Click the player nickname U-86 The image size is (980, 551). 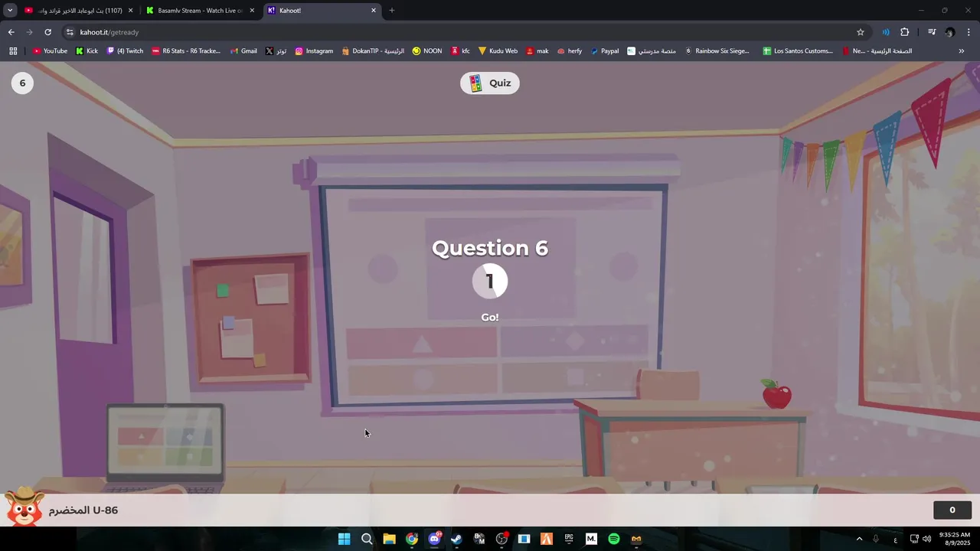83,510
